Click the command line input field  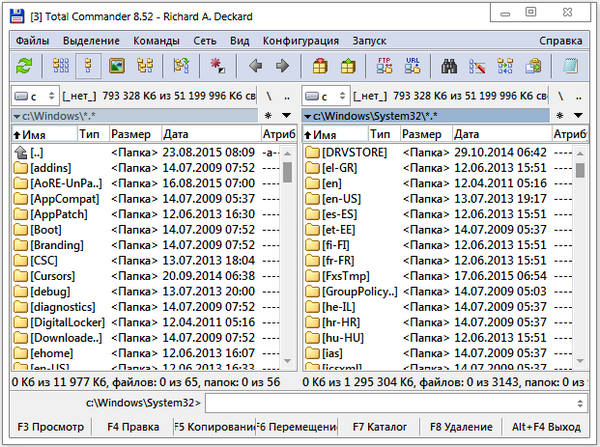(388, 402)
